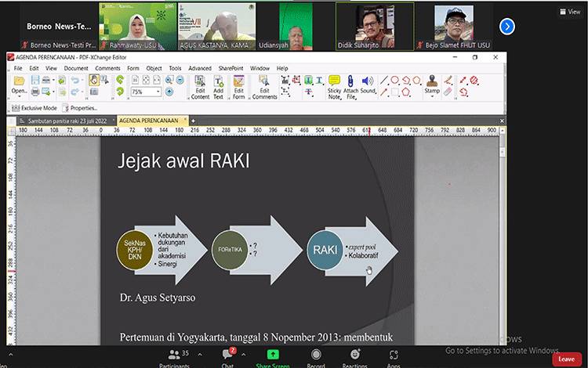This screenshot has height=368, width=588.
Task: Open the Edit Form tool
Action: pos(238,87)
